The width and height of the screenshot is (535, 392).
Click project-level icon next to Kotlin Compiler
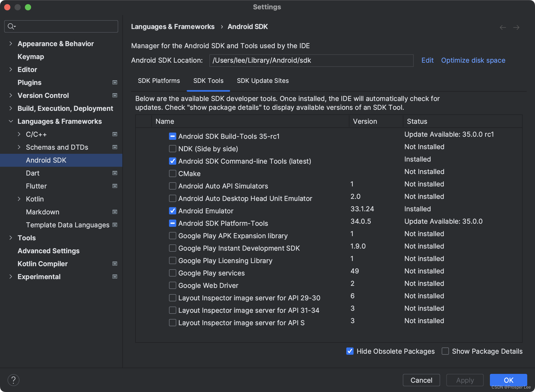[115, 264]
